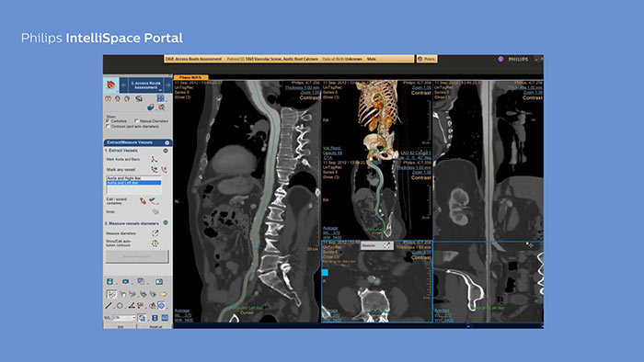Toggle the Centerline checkbox

[108, 121]
